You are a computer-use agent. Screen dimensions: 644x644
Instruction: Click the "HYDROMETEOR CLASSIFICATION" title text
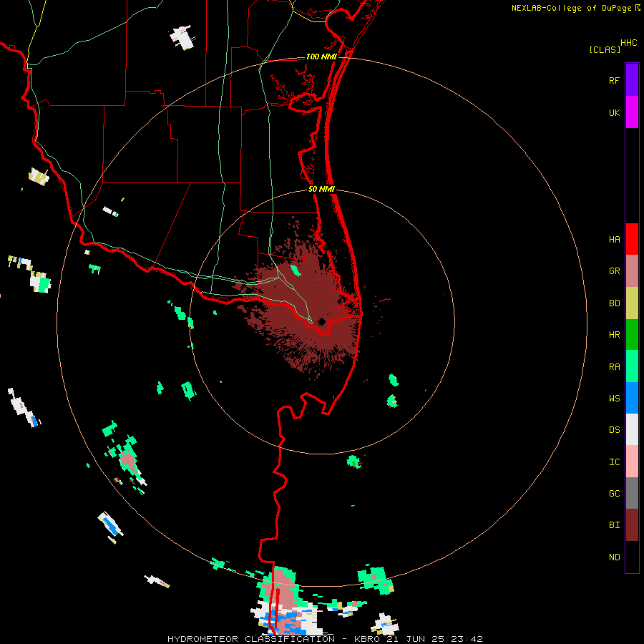click(x=251, y=639)
